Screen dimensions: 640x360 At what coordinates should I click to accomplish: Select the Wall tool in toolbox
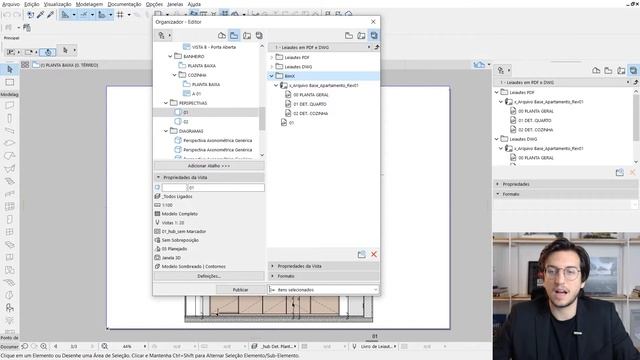(x=10, y=105)
